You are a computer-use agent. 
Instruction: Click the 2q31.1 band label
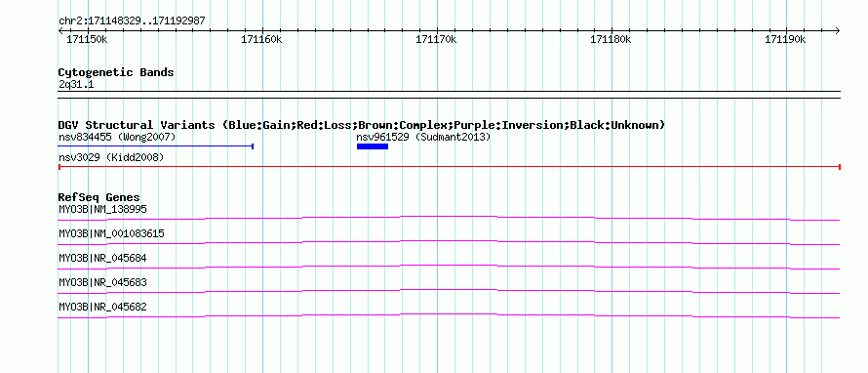[x=76, y=85]
